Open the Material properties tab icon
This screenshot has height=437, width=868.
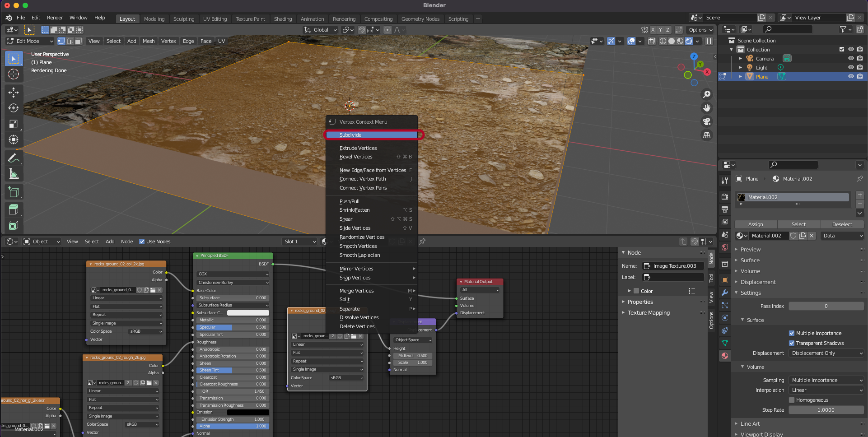(725, 356)
